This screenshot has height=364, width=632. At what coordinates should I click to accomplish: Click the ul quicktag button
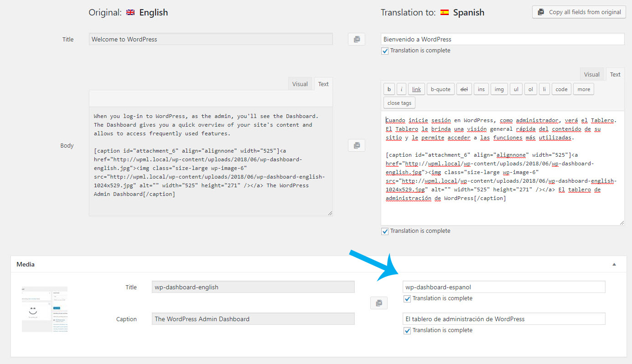click(x=516, y=89)
